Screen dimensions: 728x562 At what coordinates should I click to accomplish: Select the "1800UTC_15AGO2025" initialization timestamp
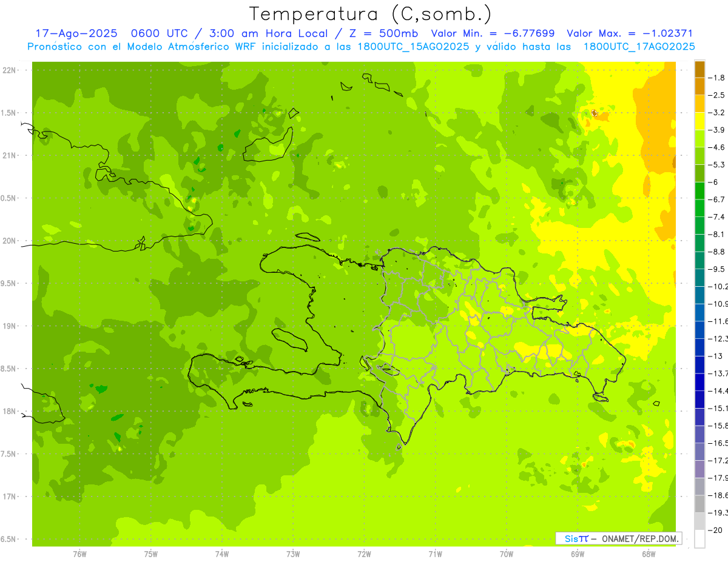click(x=413, y=47)
